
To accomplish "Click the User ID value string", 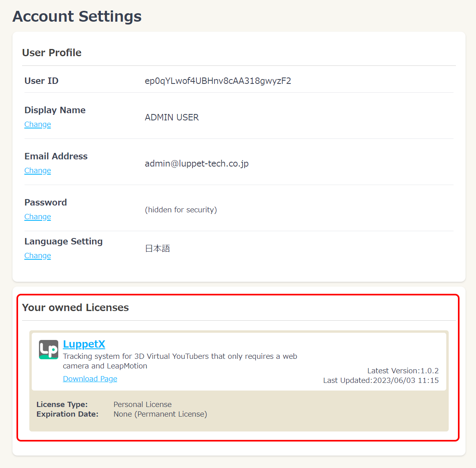I will [218, 81].
